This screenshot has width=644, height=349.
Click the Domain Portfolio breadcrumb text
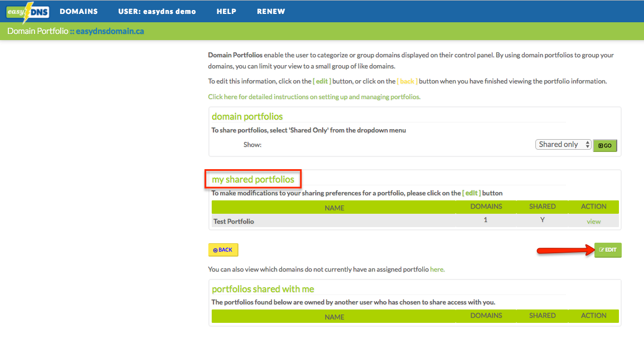[x=38, y=31]
